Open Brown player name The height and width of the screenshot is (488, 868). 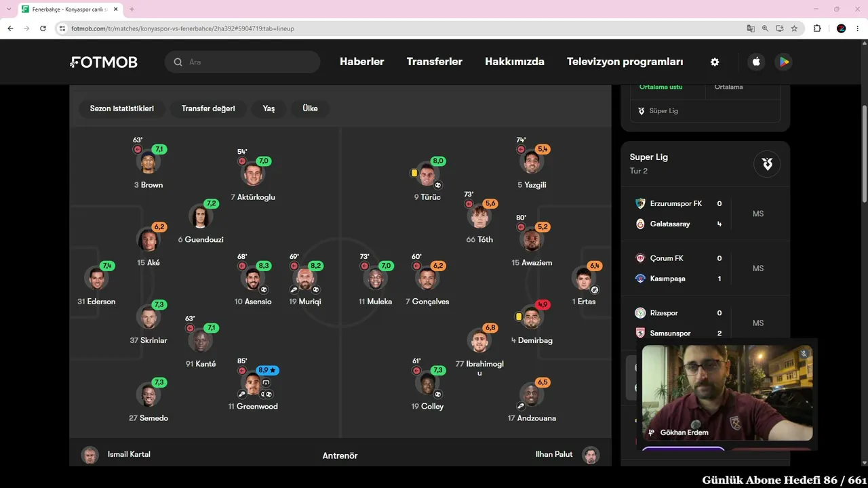click(149, 185)
